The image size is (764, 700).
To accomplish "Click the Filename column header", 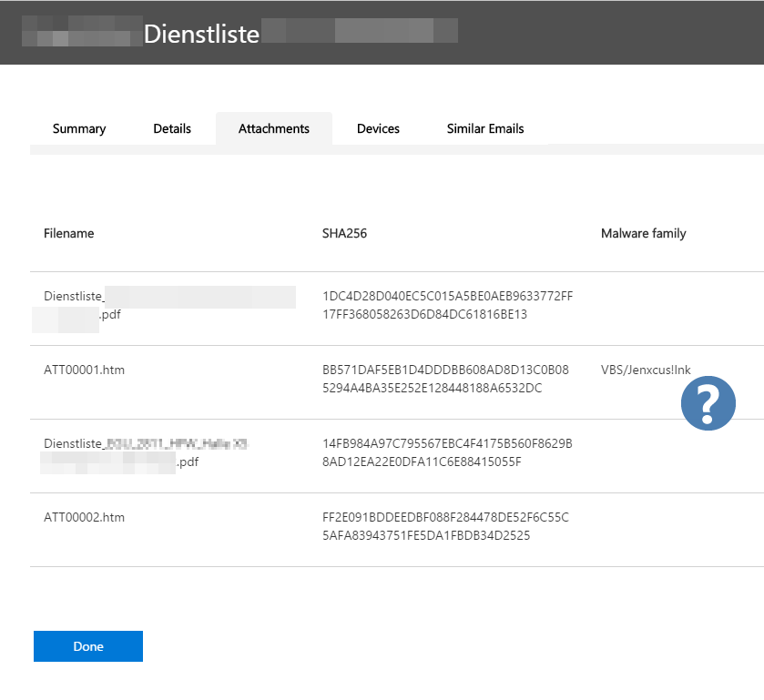I will coord(68,233).
